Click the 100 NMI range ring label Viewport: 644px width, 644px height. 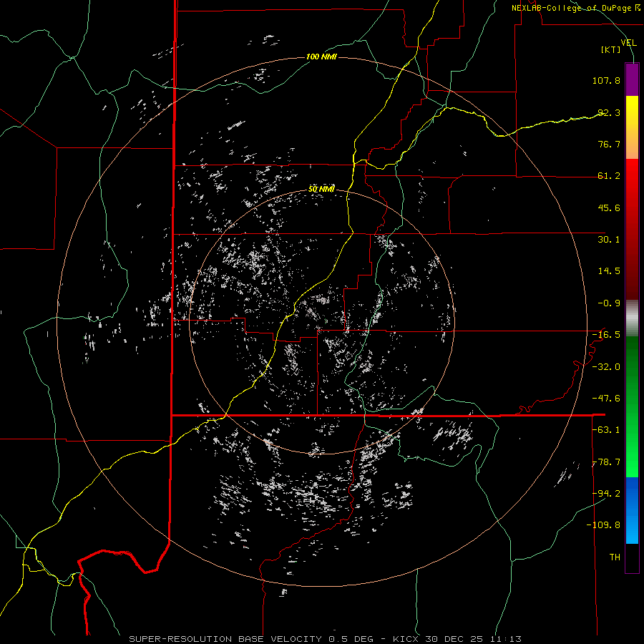click(321, 57)
